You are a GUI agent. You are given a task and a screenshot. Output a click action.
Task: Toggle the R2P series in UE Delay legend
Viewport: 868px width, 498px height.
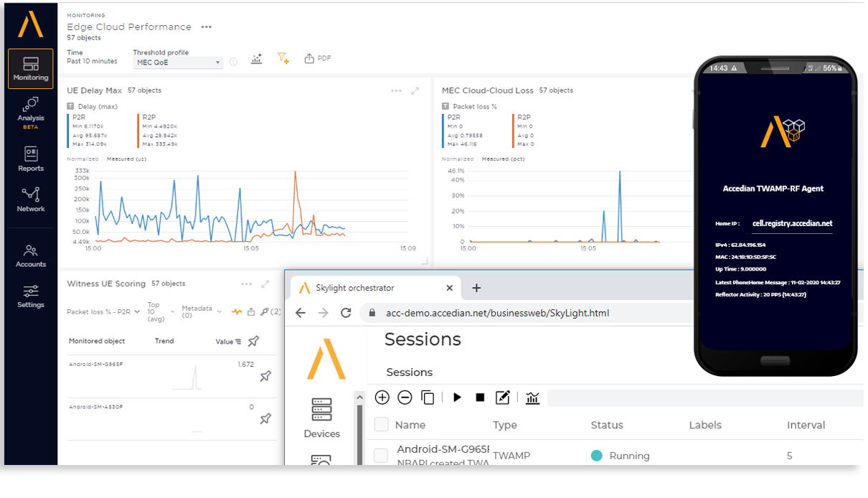[149, 116]
